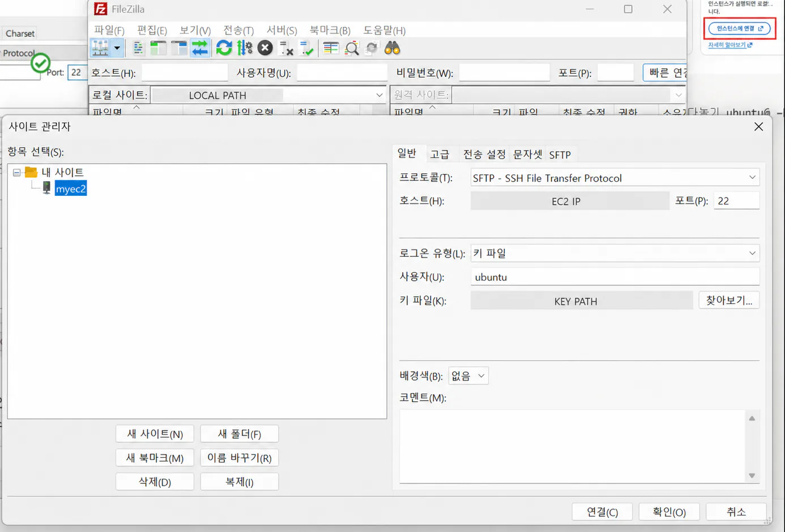Click the 인스턴스에 연결 button in background
This screenshot has width=785, height=532.
(x=740, y=28)
